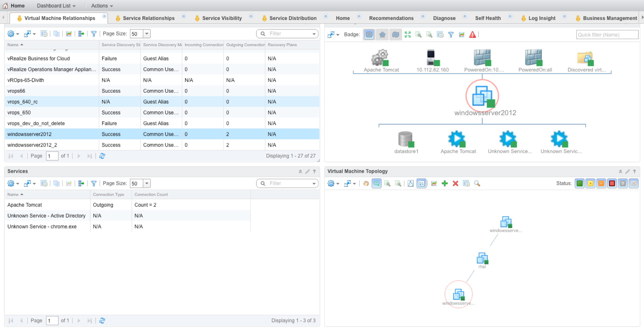
Task: Open the Actions dropdown menu
Action: coord(102,6)
